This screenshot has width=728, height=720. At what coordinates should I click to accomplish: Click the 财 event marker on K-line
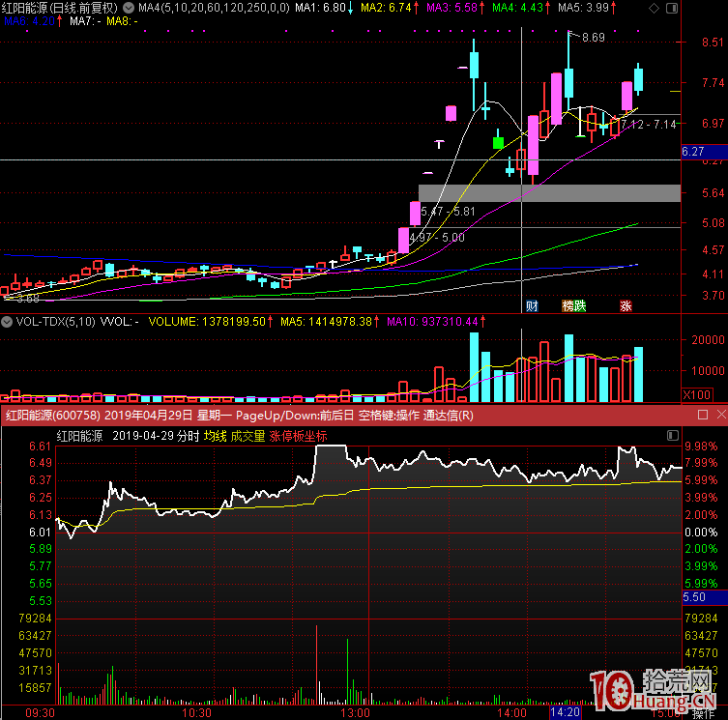click(532, 305)
